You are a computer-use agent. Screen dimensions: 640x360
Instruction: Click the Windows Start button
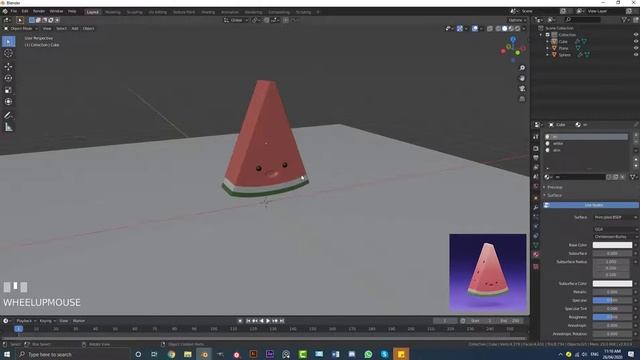tap(7, 354)
